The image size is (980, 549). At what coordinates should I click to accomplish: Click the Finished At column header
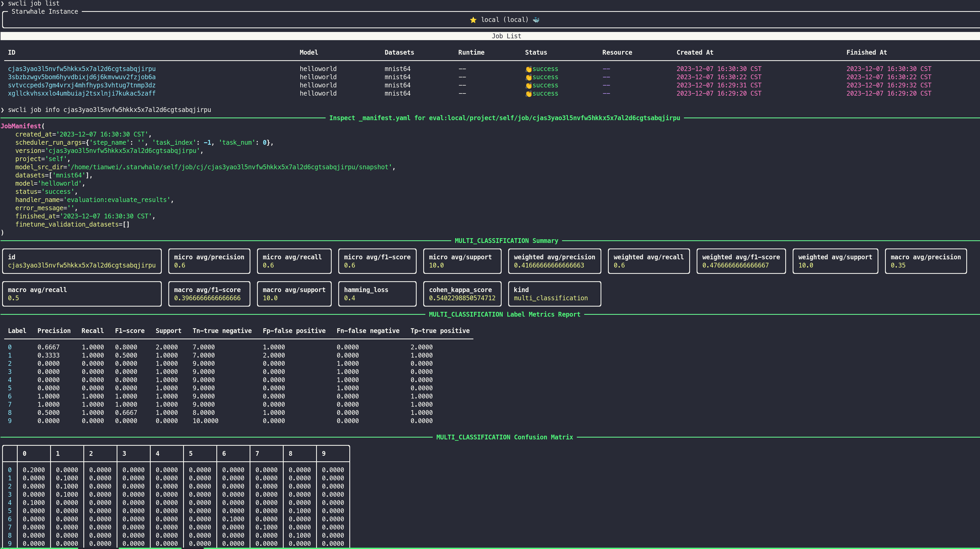[866, 53]
